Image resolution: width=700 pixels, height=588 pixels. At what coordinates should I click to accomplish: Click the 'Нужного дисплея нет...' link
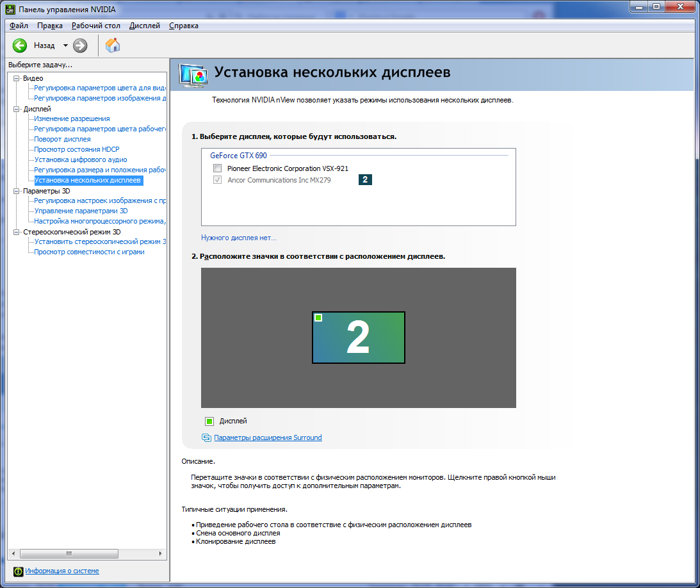(x=238, y=238)
